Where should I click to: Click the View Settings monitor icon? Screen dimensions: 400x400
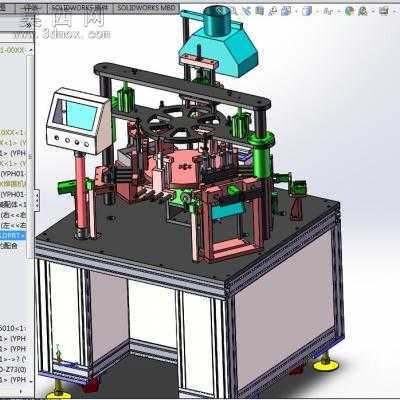(384, 11)
